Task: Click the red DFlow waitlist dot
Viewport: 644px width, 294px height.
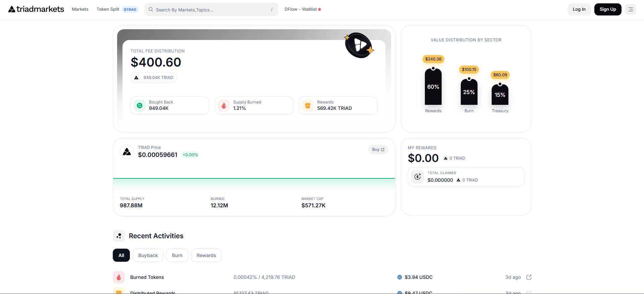Action: (x=319, y=9)
